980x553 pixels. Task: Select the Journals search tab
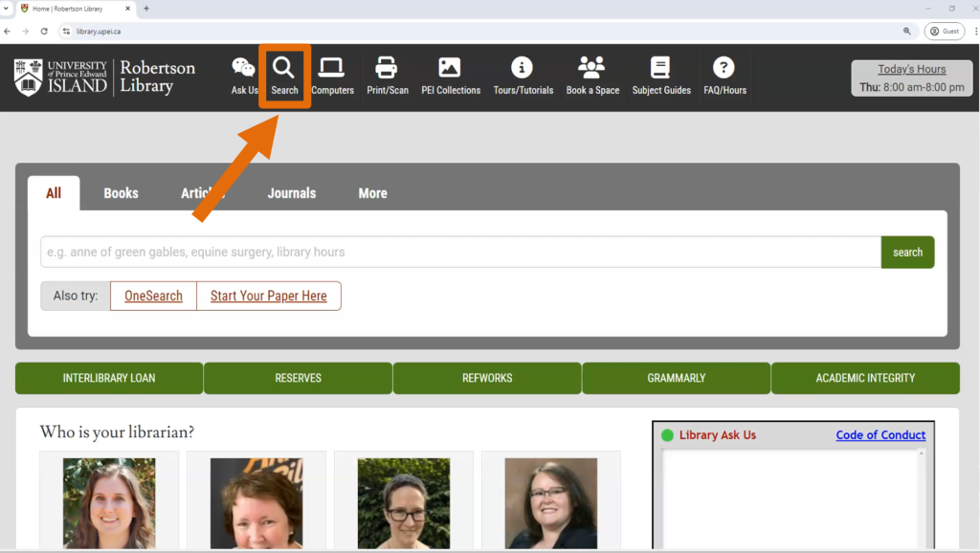coord(291,193)
